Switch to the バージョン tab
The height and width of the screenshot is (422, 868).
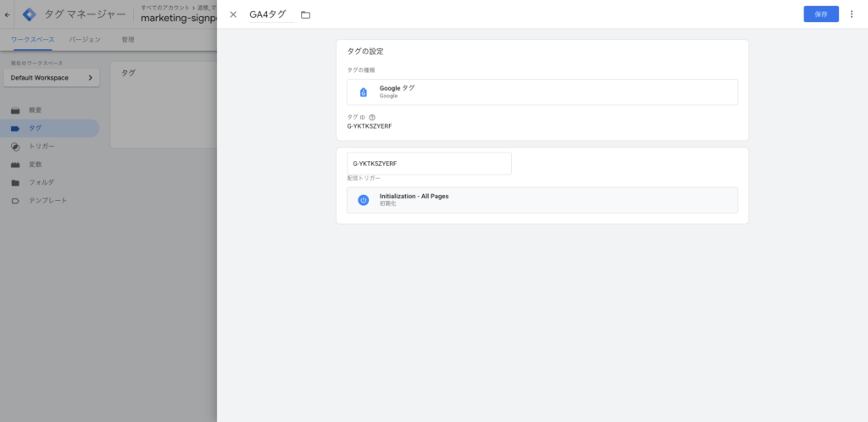85,40
